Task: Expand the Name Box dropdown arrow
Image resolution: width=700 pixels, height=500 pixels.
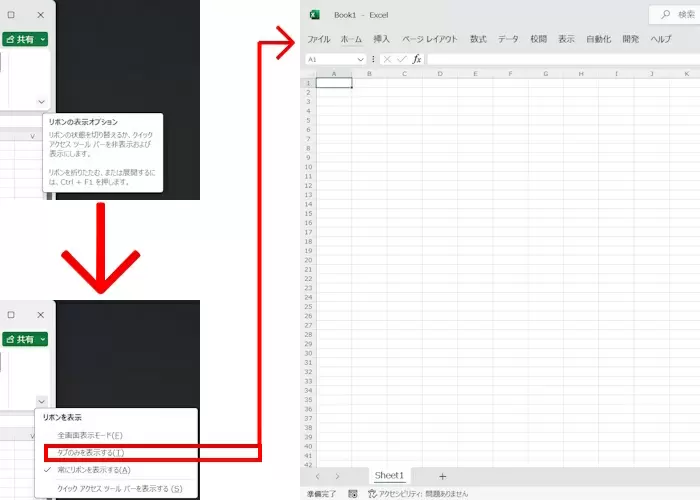Action: (361, 59)
